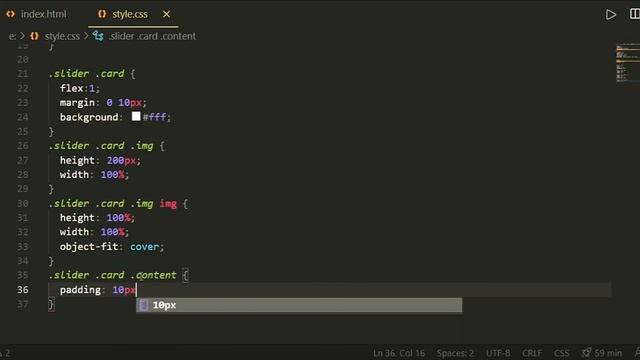The width and height of the screenshot is (640, 360).
Task: Jump using the code minimap
Action: tap(628, 62)
